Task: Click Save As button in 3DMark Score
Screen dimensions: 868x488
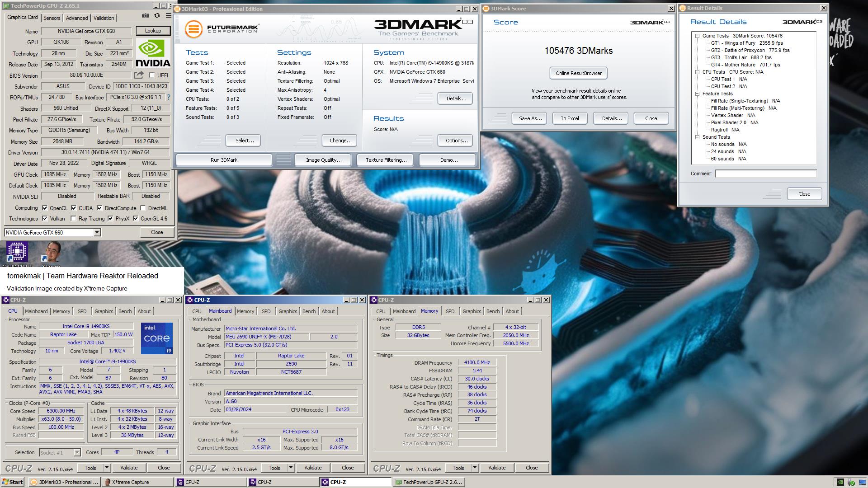Action: tap(530, 118)
